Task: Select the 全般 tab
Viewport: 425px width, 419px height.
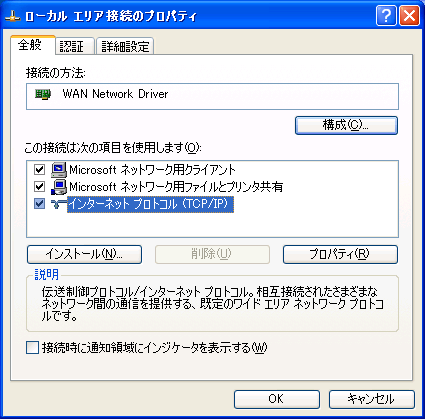Action: click(x=32, y=45)
